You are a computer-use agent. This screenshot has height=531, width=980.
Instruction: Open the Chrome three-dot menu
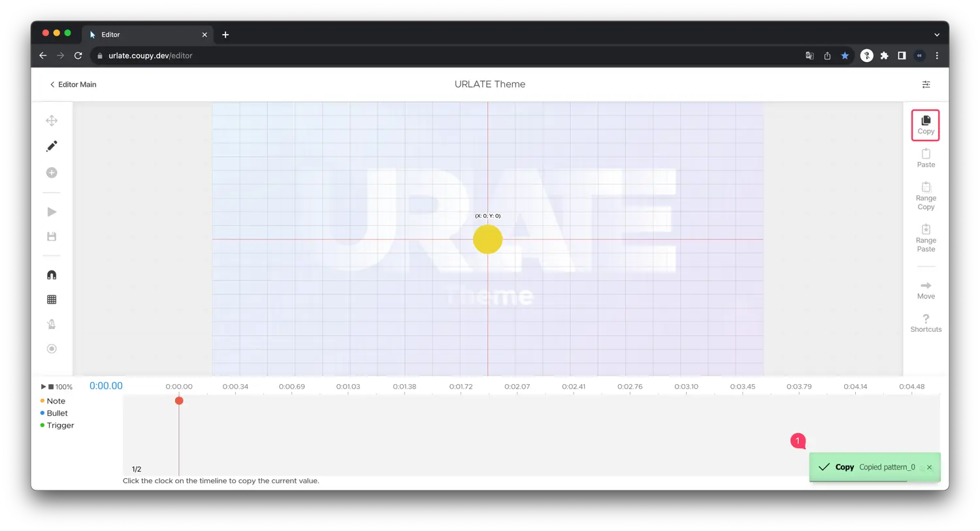pyautogui.click(x=937, y=56)
